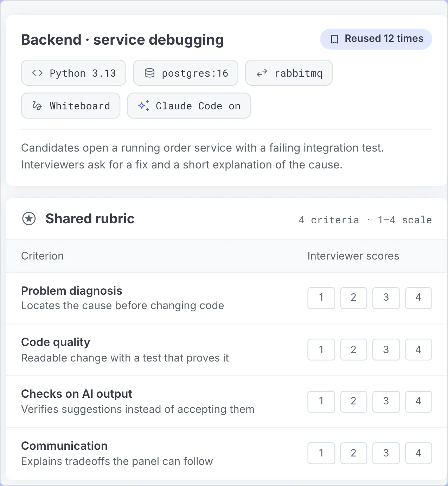
Task: Select the Whiteboard chip
Action: pyautogui.click(x=71, y=105)
